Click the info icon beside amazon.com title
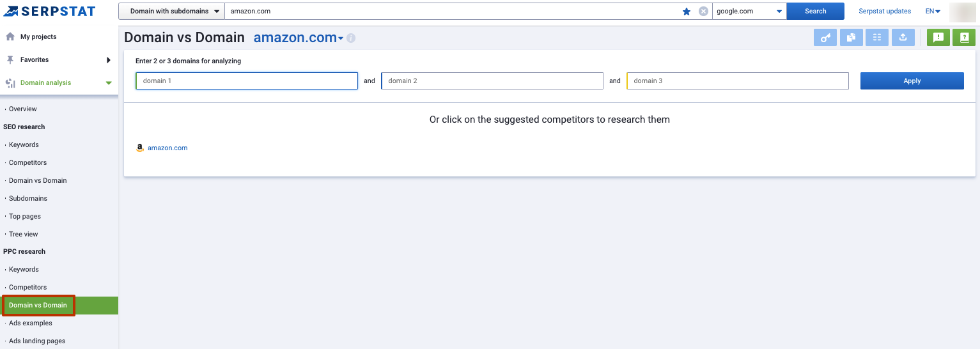Viewport: 980px width, 349px height. tap(351, 38)
